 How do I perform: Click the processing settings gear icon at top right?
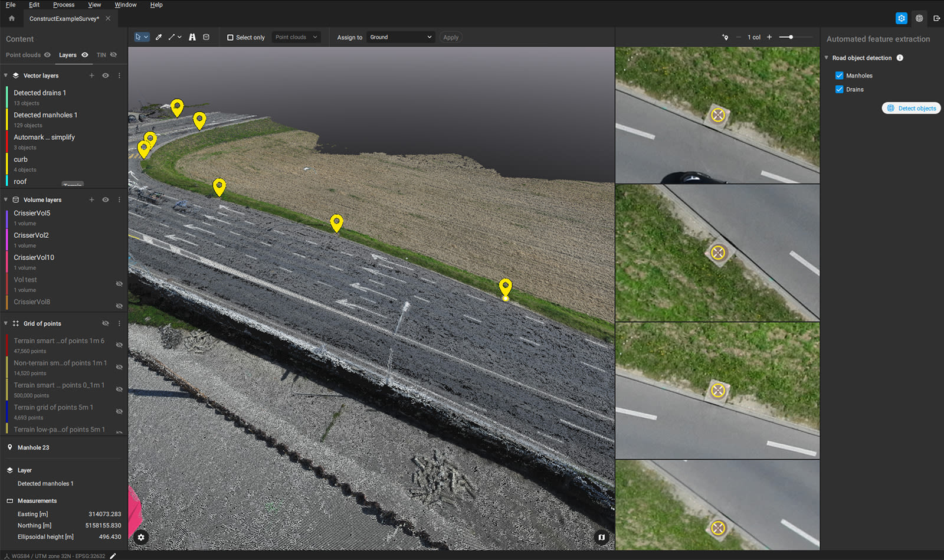[902, 18]
